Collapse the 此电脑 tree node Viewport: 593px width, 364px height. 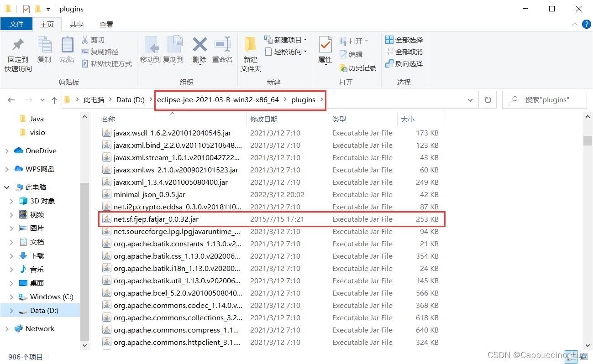point(7,187)
